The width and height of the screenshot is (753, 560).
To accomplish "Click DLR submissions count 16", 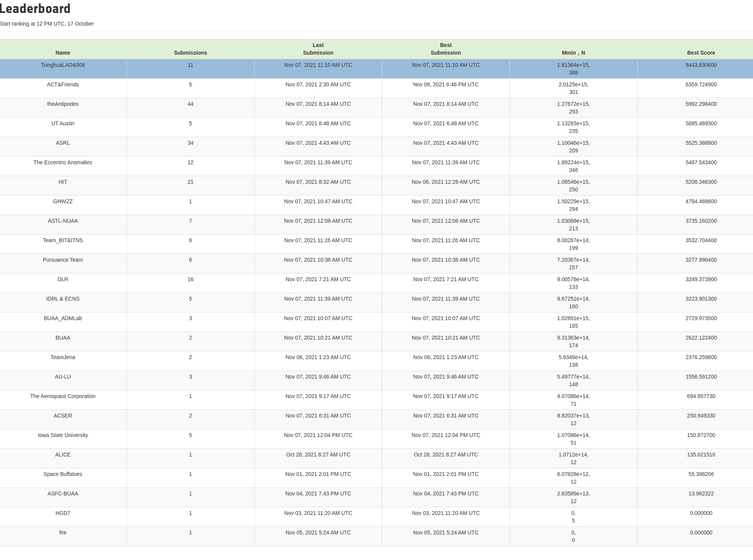I will point(190,279).
